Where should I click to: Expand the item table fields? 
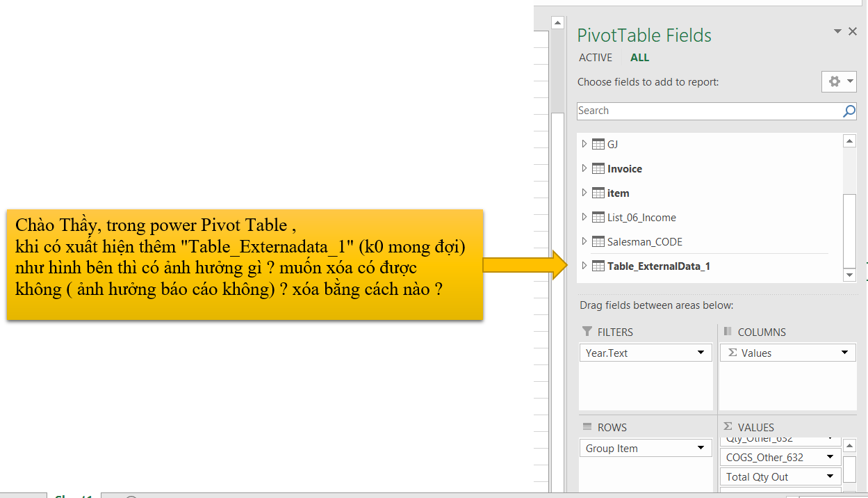tap(584, 193)
